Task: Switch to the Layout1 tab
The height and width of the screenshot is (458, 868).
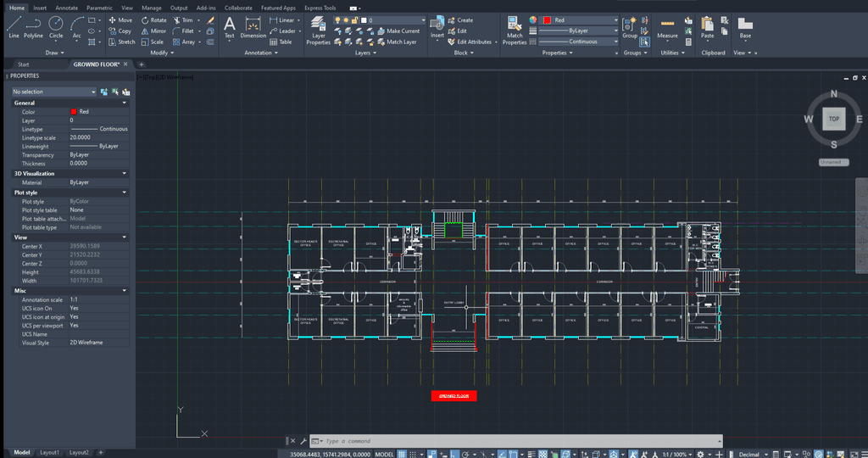Action: (x=50, y=452)
